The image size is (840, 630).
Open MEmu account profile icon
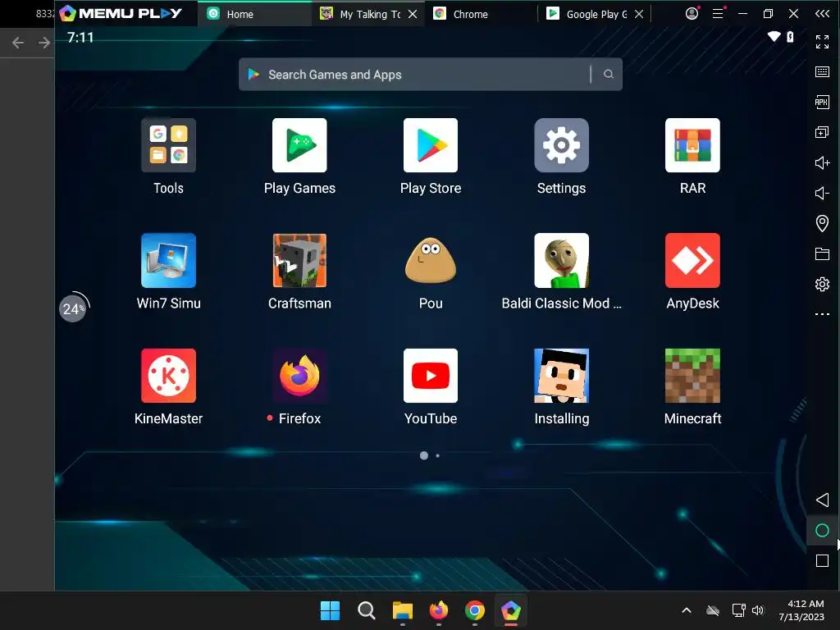(x=692, y=13)
